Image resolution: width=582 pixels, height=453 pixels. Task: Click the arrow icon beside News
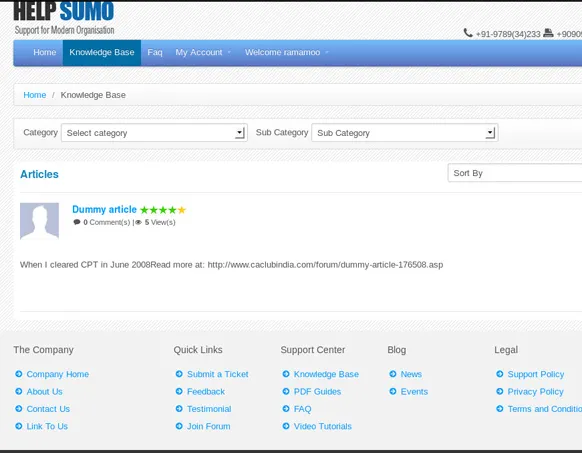393,374
